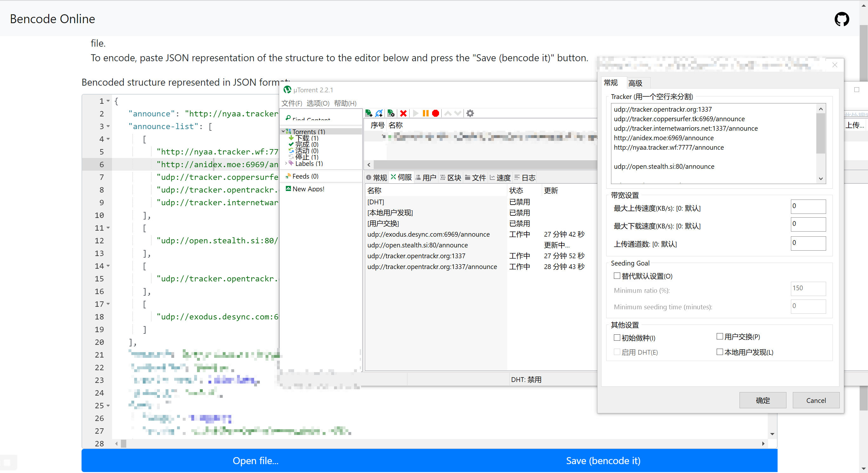868x473 pixels.
Task: Switch to 文件 files tab
Action: point(475,178)
